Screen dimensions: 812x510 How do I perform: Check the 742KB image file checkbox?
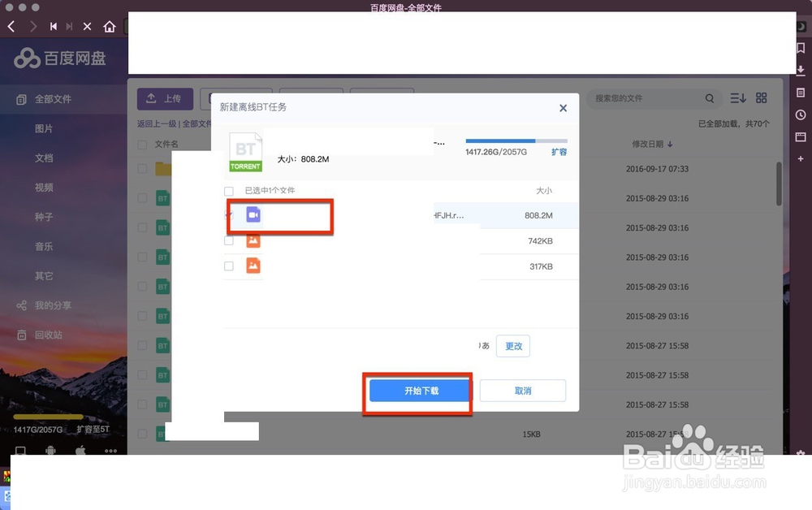click(228, 240)
